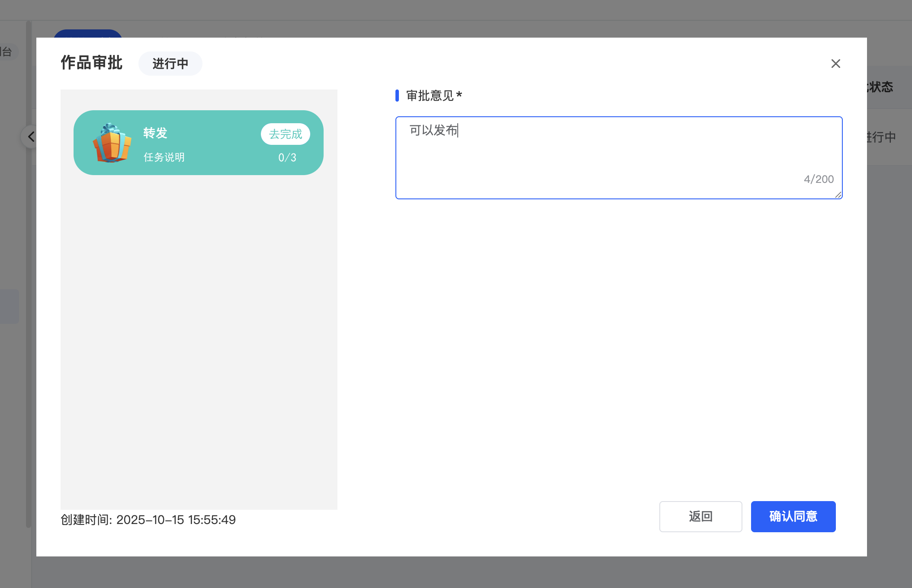
Task: Click the gift box icon on the 转发 card
Action: click(x=112, y=143)
